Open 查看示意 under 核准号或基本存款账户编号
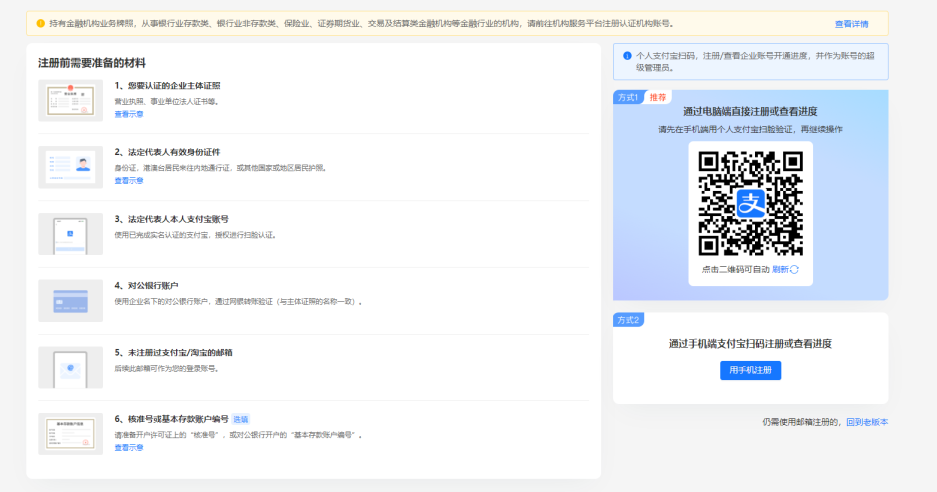The height and width of the screenshot is (492, 937). tap(129, 448)
